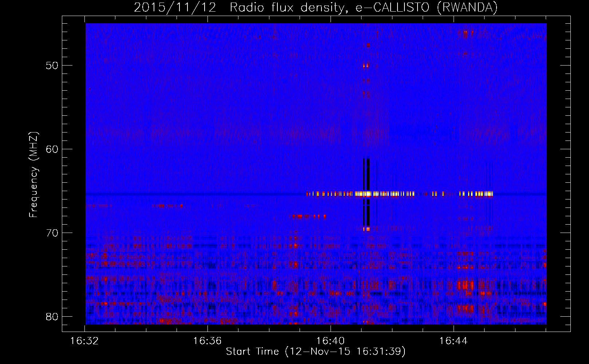Select the "Frequency (MHZ)" y-axis label

point(33,175)
